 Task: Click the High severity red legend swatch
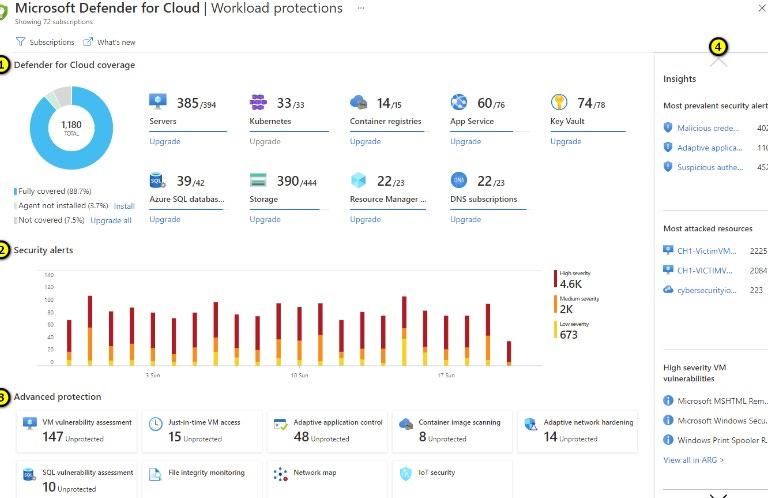[555, 279]
